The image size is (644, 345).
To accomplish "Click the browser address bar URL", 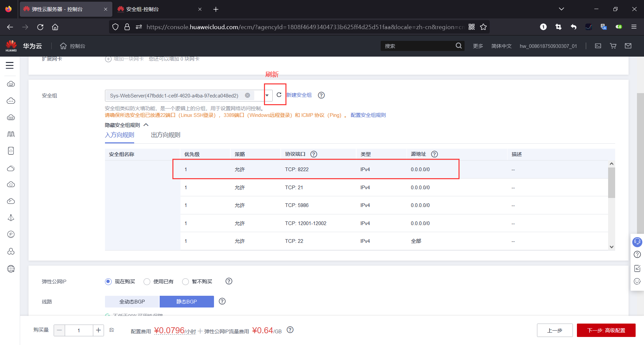I will [305, 27].
